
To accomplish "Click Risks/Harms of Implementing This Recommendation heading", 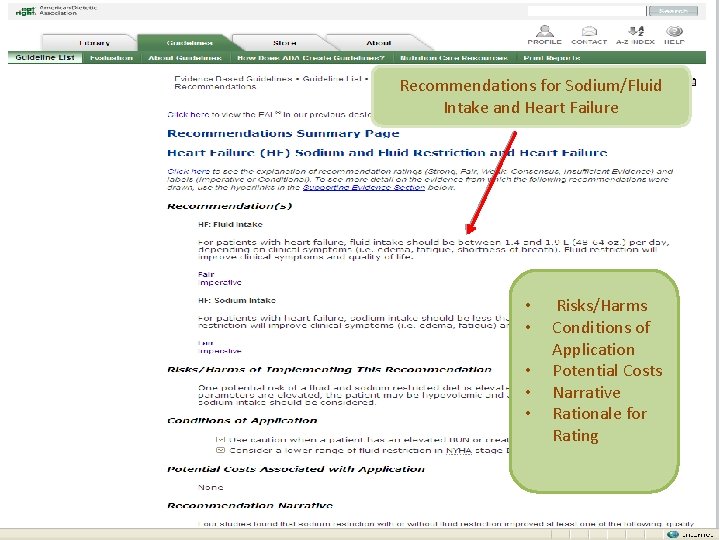I will [330, 370].
